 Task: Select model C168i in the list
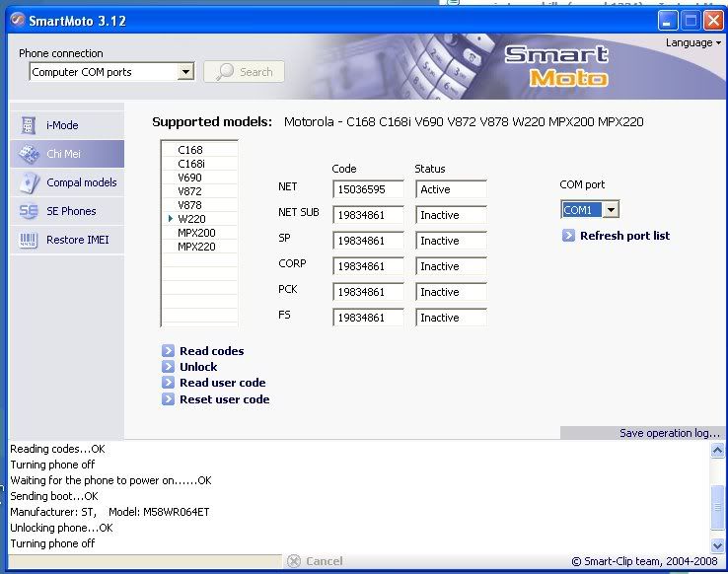coord(199,164)
